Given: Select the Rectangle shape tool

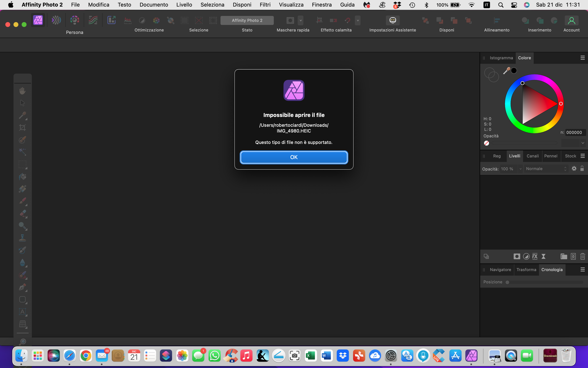Looking at the screenshot, I should [22, 299].
